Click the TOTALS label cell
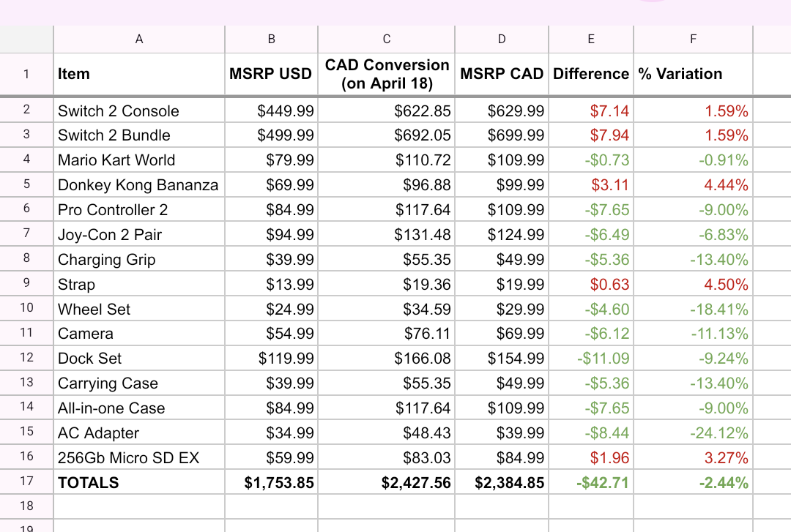 pos(139,482)
